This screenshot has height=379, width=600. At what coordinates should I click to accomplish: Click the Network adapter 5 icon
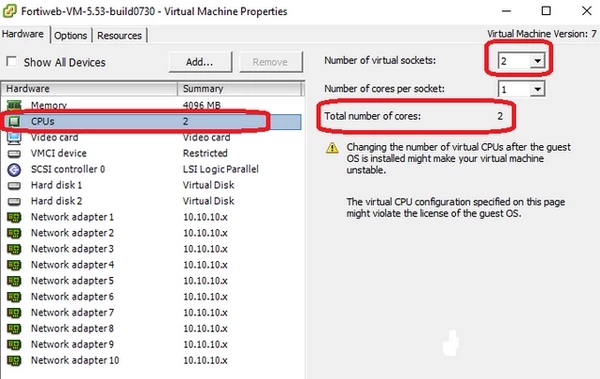tap(14, 281)
